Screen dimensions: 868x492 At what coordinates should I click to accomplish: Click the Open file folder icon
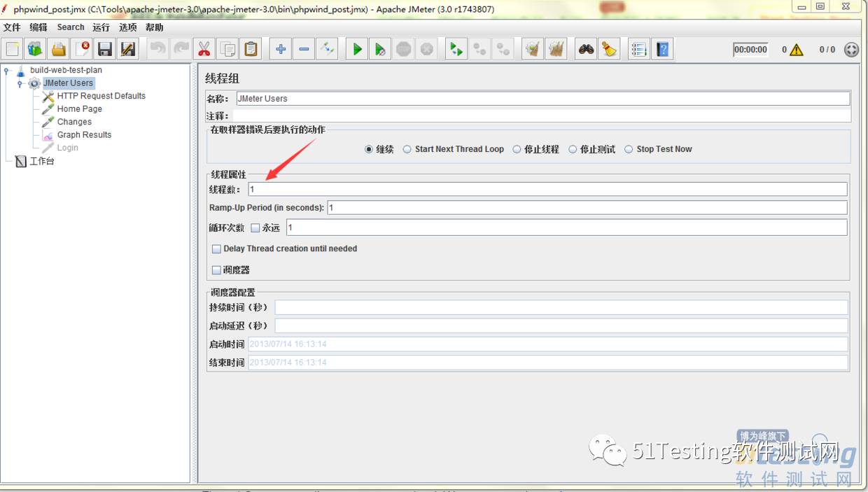59,49
